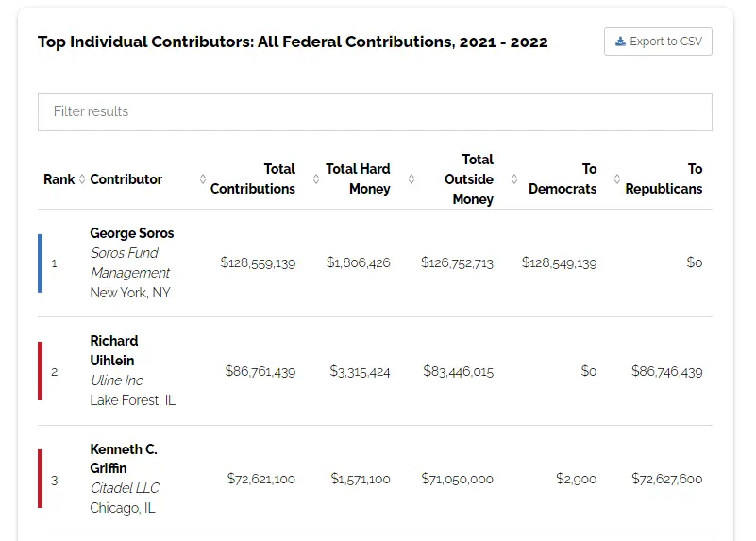
Task: Click red party bar beside Richard Uihlein
Action: (40, 371)
